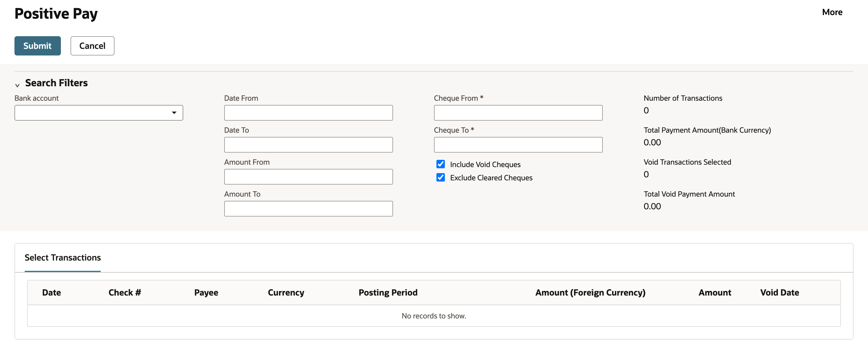
Task: Click the Amount To field
Action: 308,209
